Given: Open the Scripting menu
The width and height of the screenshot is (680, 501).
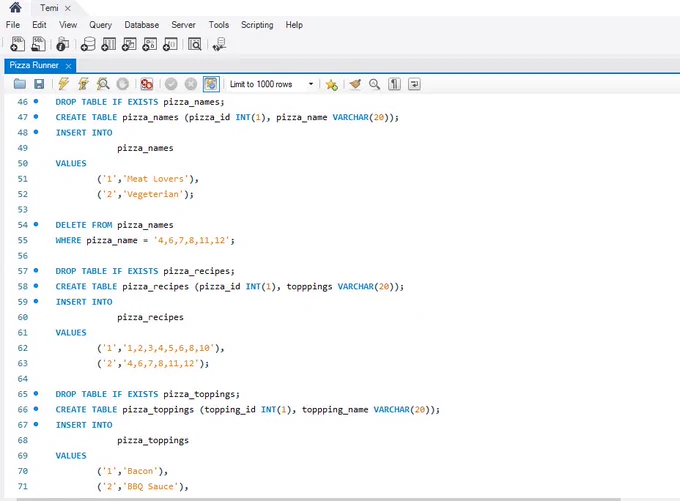Looking at the screenshot, I should pos(257,25).
